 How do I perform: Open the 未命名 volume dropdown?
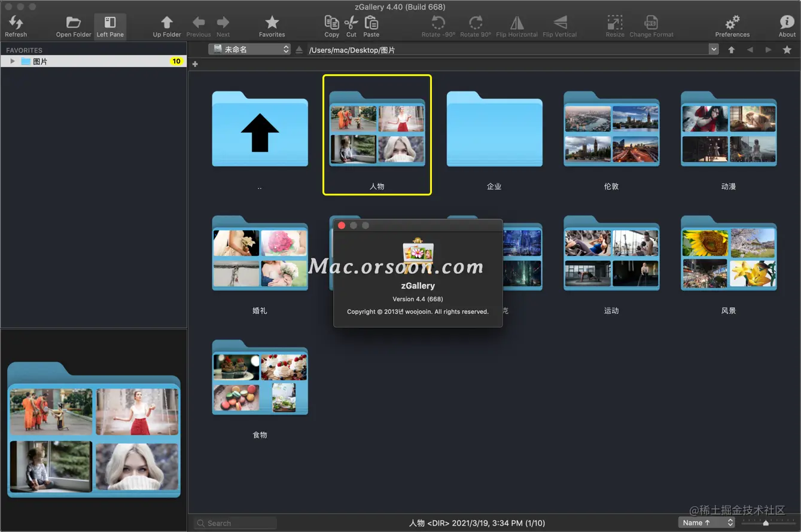point(249,50)
